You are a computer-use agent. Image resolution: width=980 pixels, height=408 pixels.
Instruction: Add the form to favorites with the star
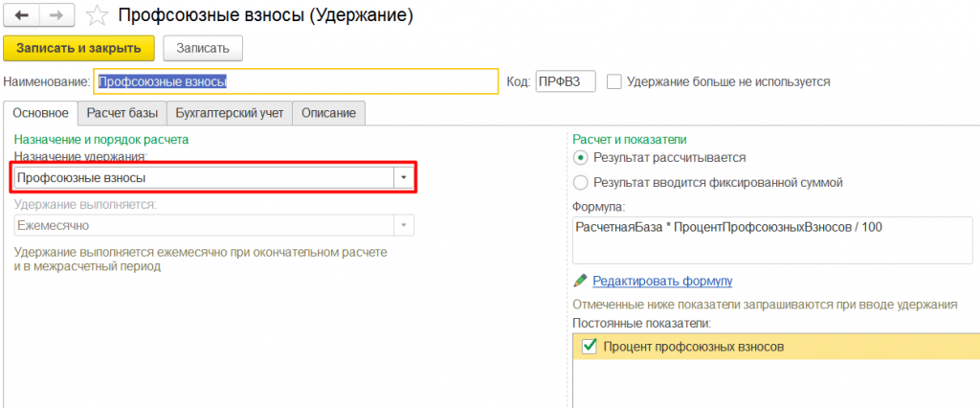97,15
